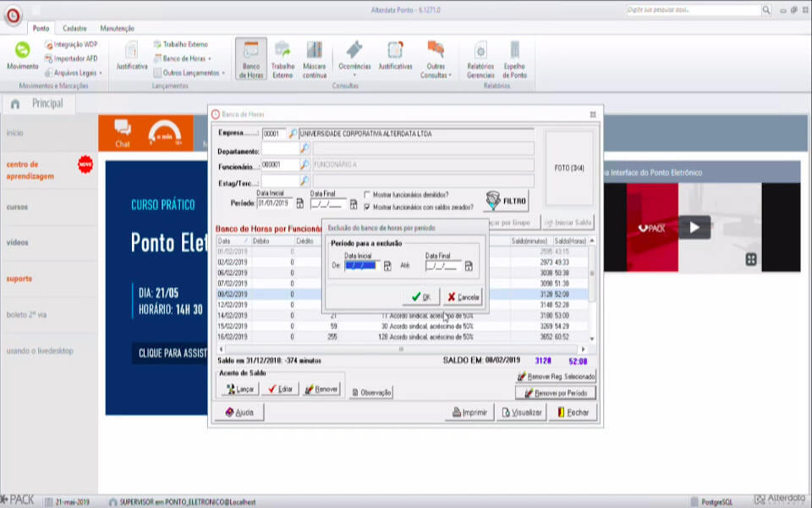Click the Empresa lookup magnifier icon
The width and height of the screenshot is (812, 508).
(293, 134)
